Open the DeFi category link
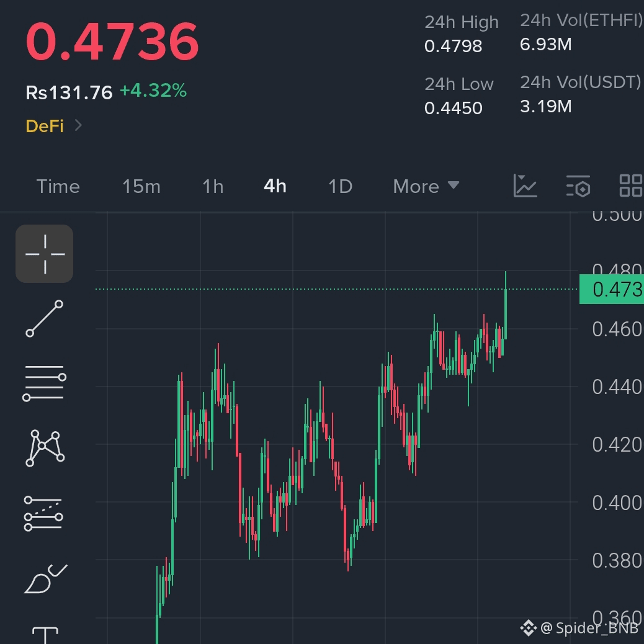The width and height of the screenshot is (644, 644). [45, 126]
